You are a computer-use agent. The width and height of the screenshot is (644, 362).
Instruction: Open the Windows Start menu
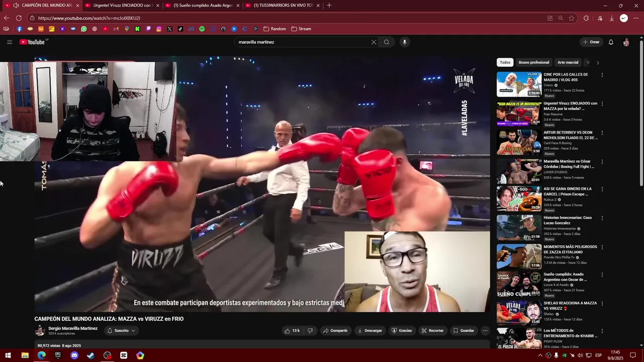click(8, 355)
